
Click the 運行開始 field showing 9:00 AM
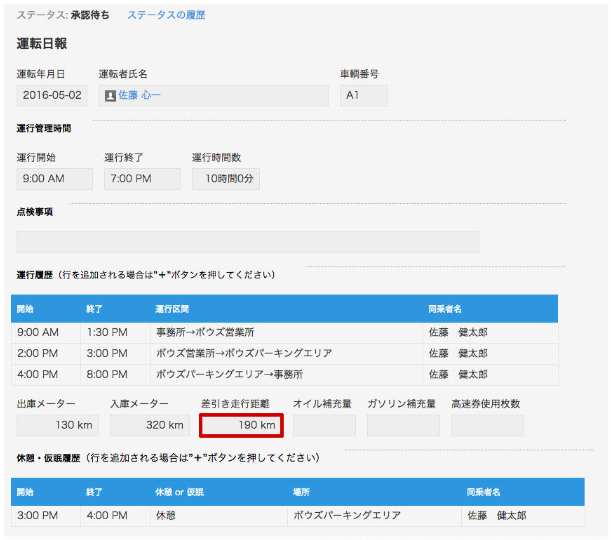point(54,179)
